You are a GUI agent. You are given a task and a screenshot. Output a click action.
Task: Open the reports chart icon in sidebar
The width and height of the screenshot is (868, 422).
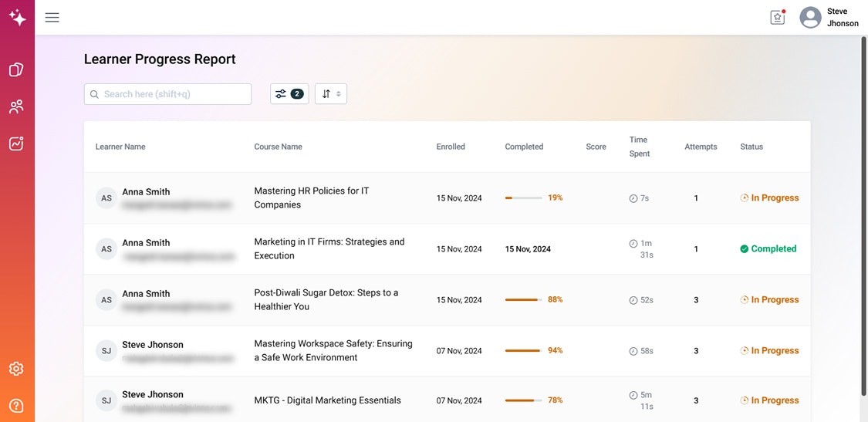click(17, 143)
